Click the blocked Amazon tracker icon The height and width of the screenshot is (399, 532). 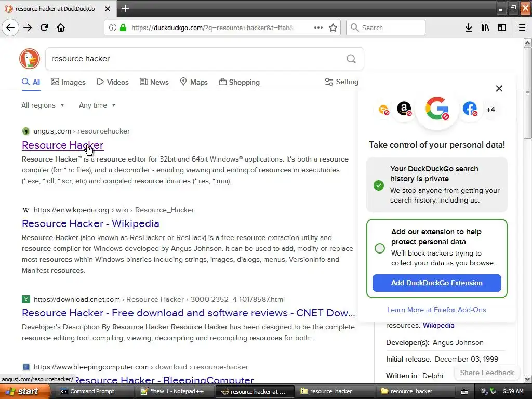click(x=404, y=109)
